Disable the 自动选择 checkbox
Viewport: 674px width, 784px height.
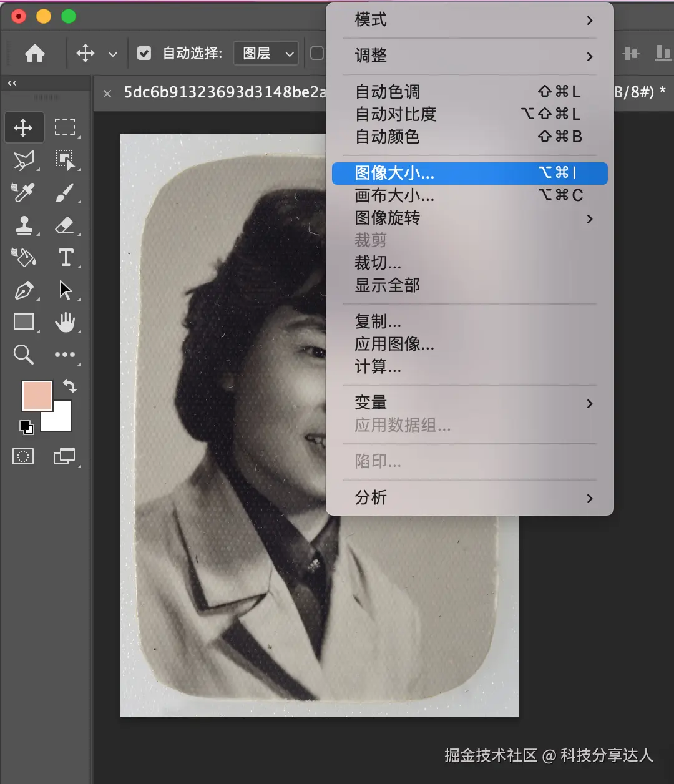[144, 53]
